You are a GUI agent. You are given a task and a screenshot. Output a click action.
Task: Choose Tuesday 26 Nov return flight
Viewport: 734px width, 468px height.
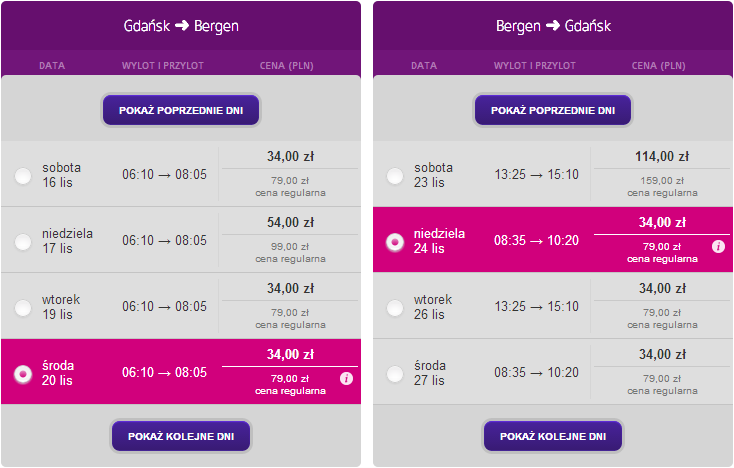pyautogui.click(x=395, y=307)
